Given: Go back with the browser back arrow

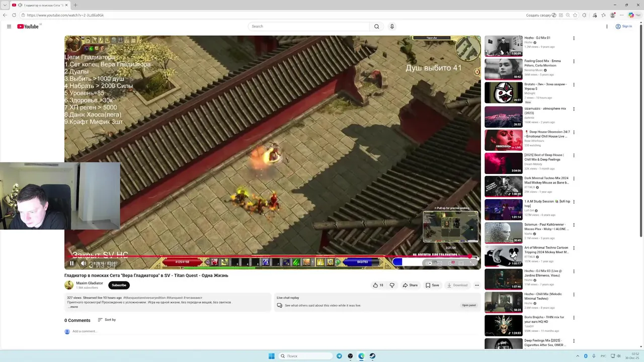Looking at the screenshot, I should click(5, 15).
